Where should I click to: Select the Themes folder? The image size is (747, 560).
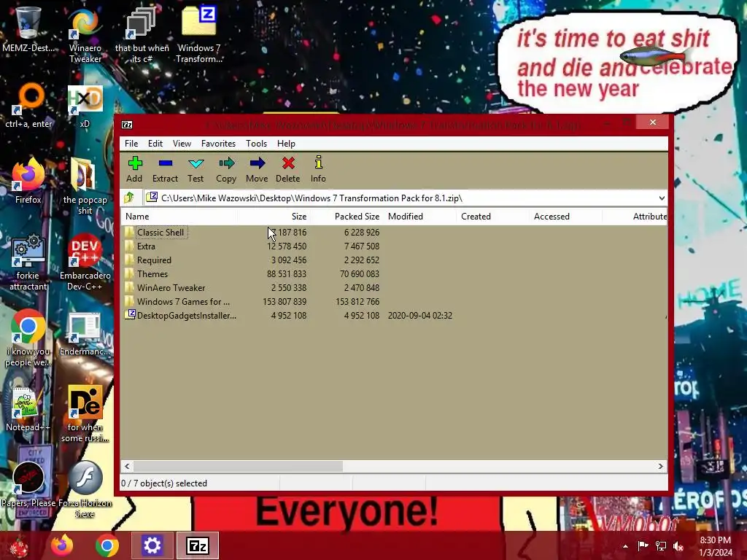tap(152, 274)
